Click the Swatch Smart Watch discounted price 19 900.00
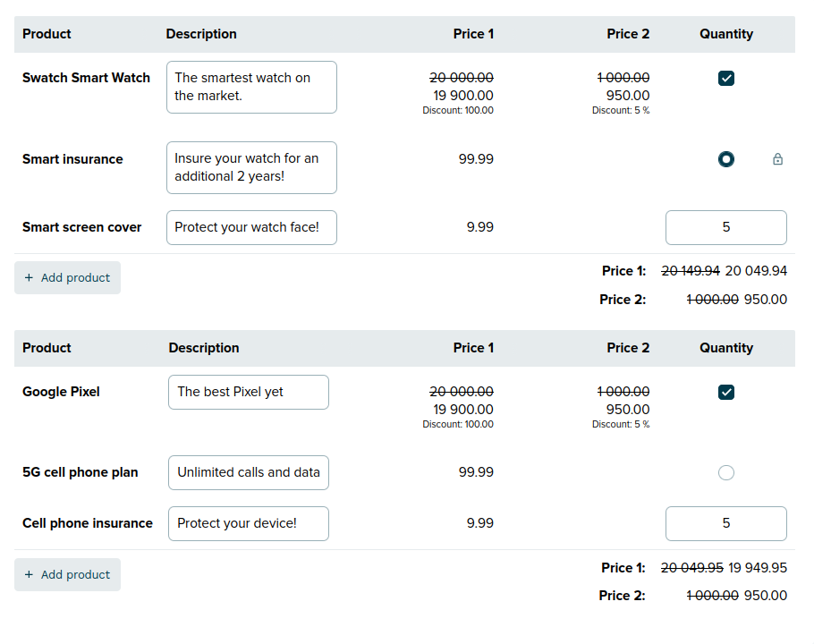Image resolution: width=814 pixels, height=644 pixels. 462,96
